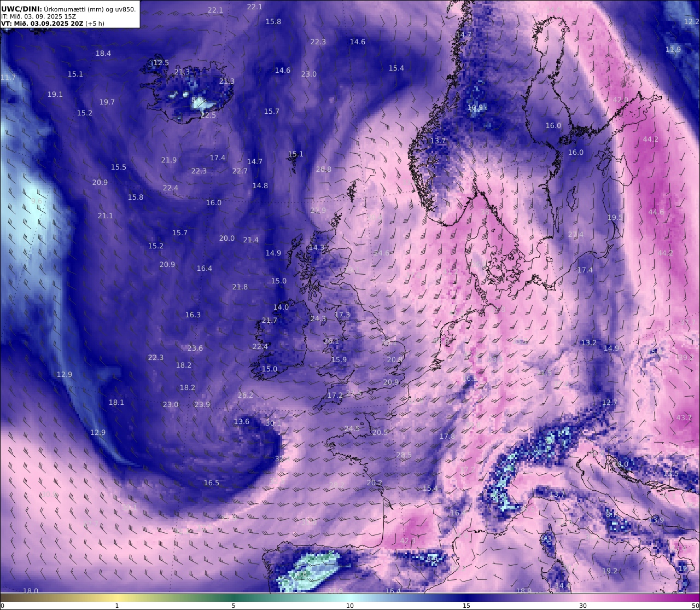The height and width of the screenshot is (610, 700).
Task: Click the 14.8 value label
Action: (260, 185)
